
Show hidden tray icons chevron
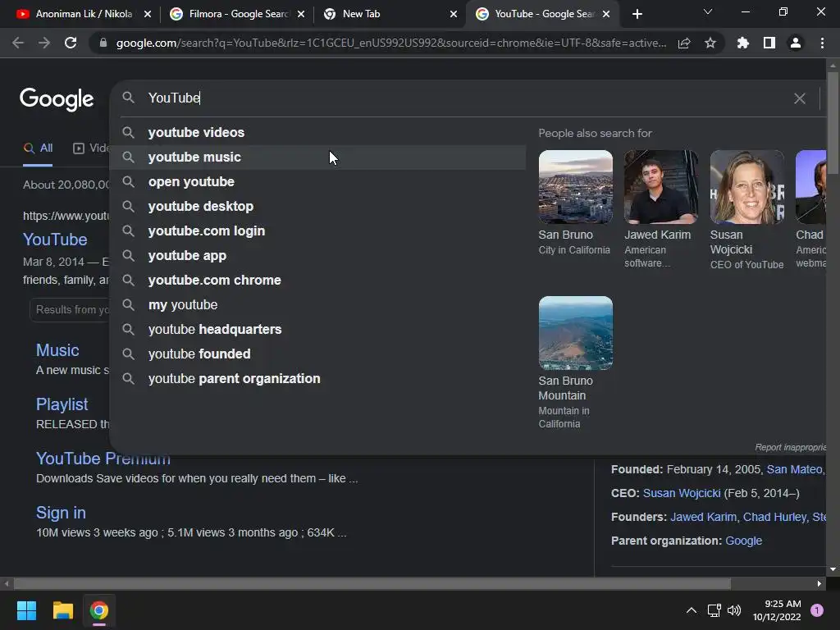point(691,610)
